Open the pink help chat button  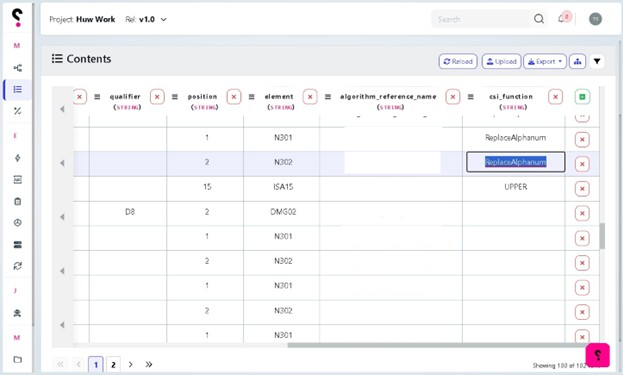click(598, 355)
